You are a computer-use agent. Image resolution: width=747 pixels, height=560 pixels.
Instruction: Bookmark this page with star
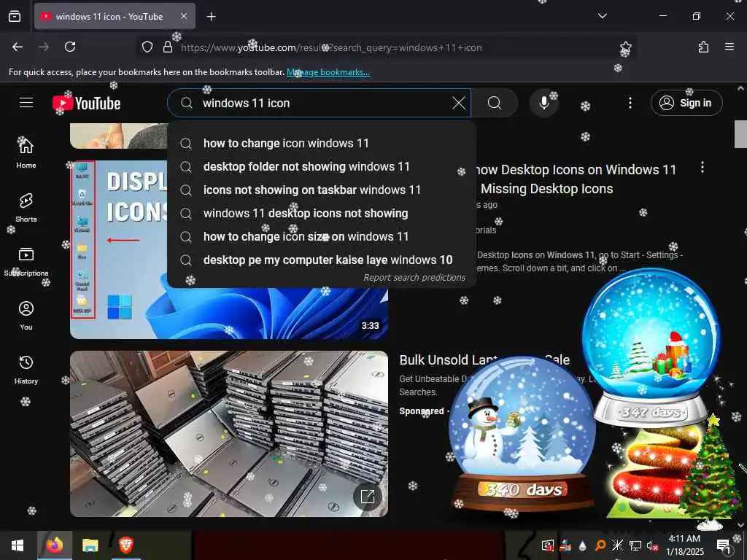coord(625,47)
